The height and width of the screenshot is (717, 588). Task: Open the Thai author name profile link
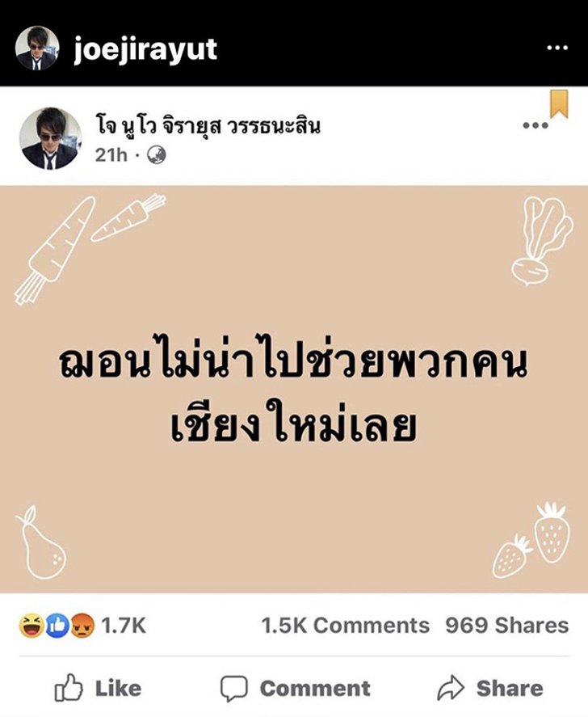[x=208, y=126]
